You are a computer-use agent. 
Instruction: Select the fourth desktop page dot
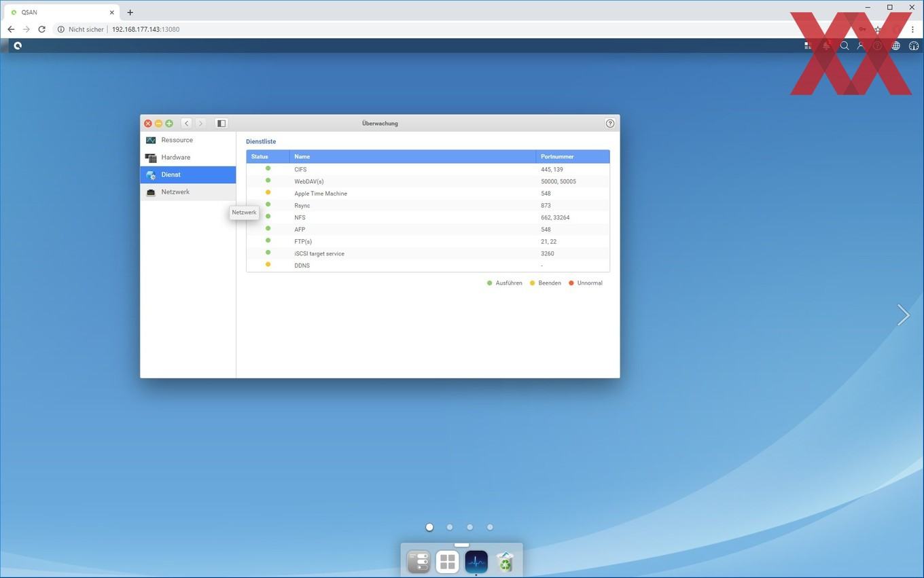(x=490, y=527)
